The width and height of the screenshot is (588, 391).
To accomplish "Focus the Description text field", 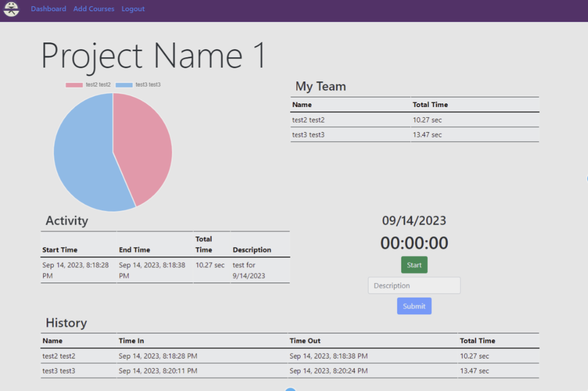I will click(414, 286).
